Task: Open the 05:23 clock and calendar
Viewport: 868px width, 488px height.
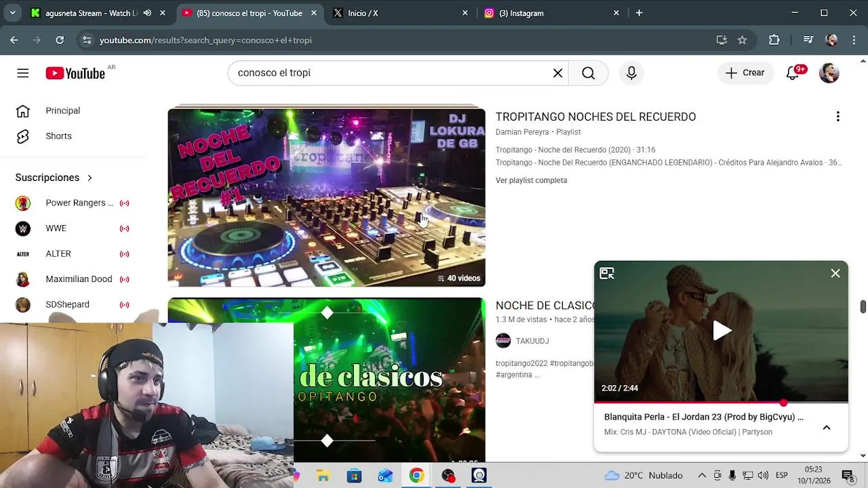Action: (x=814, y=475)
